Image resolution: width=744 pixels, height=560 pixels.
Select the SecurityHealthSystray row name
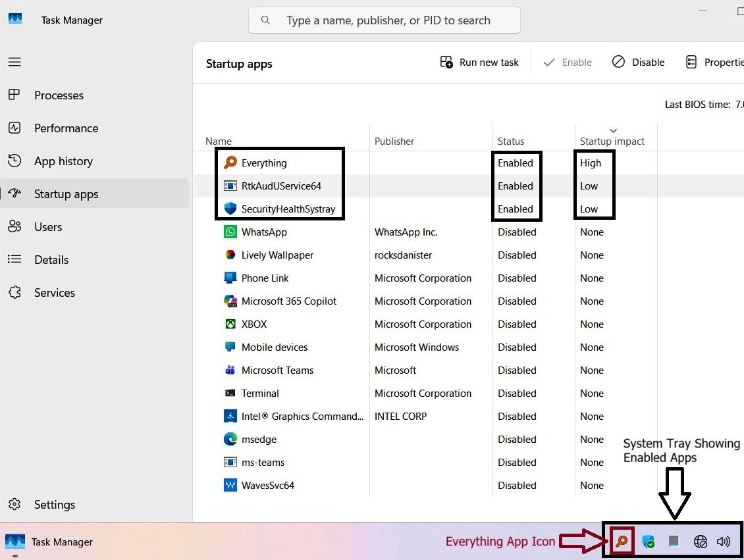(288, 209)
